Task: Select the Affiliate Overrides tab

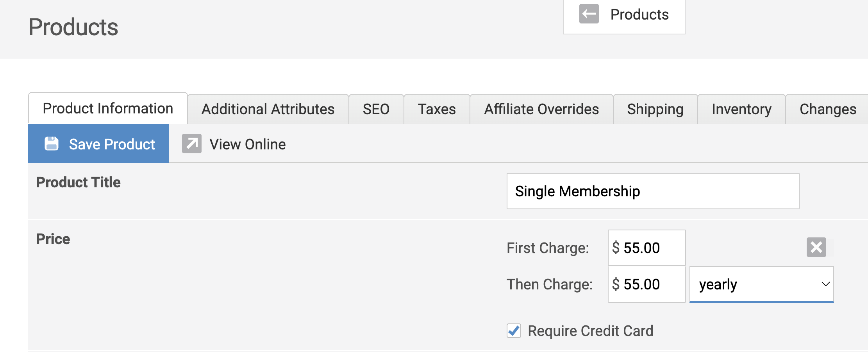Action: 541,109
